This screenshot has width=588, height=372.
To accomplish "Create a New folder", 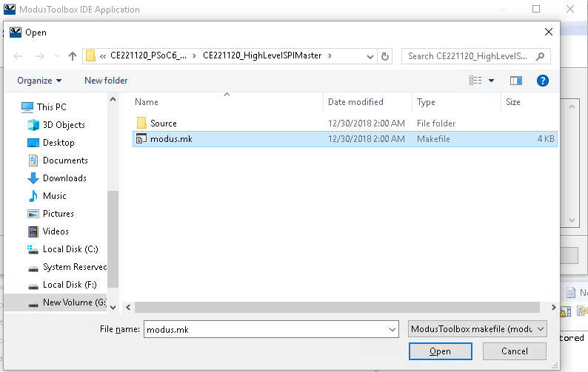I will (x=106, y=81).
